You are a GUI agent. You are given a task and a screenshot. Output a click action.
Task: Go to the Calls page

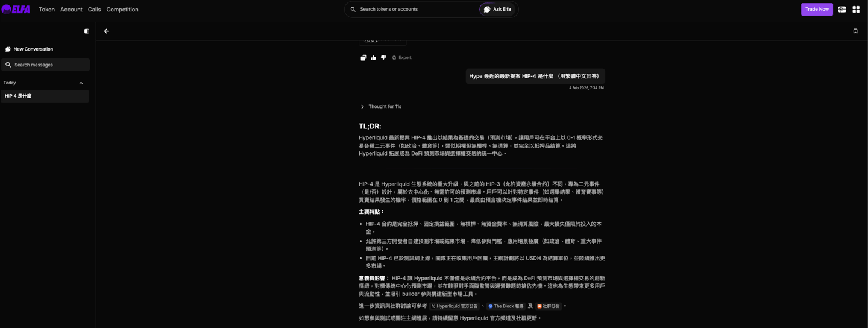[94, 10]
